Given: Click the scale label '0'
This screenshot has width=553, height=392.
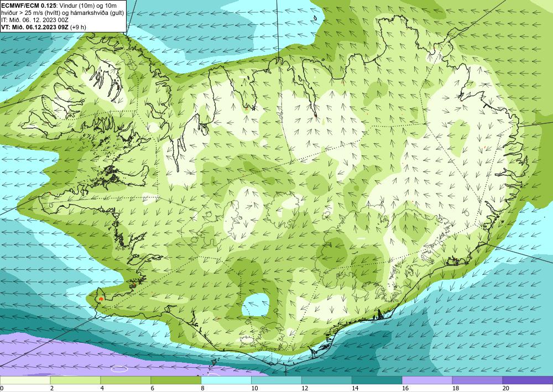Looking at the screenshot, I should click(2, 388).
